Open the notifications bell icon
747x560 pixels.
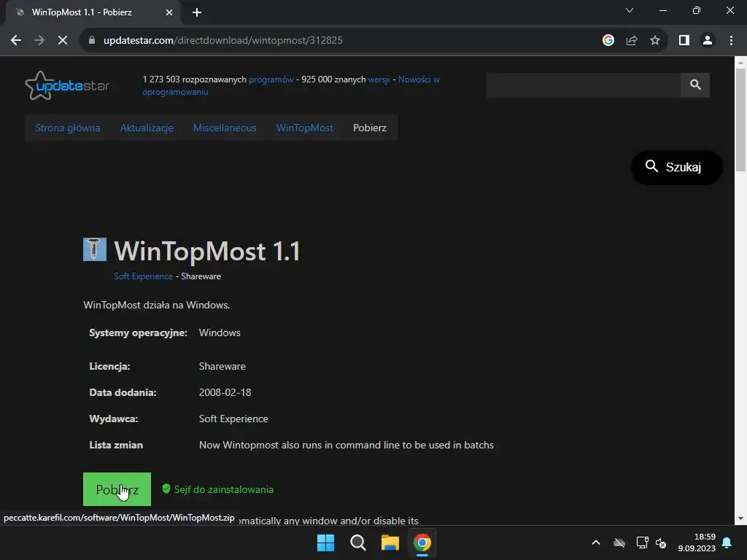727,542
